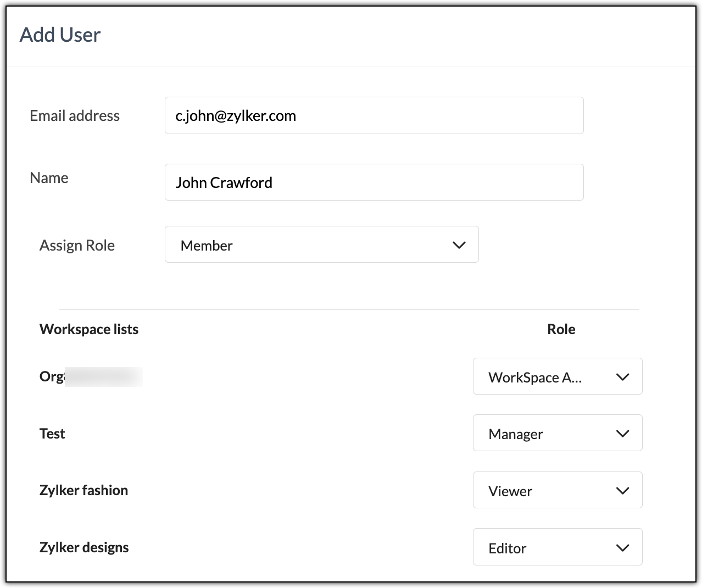This screenshot has width=702, height=588.
Task: Click the Assign Role label
Action: [x=77, y=245]
